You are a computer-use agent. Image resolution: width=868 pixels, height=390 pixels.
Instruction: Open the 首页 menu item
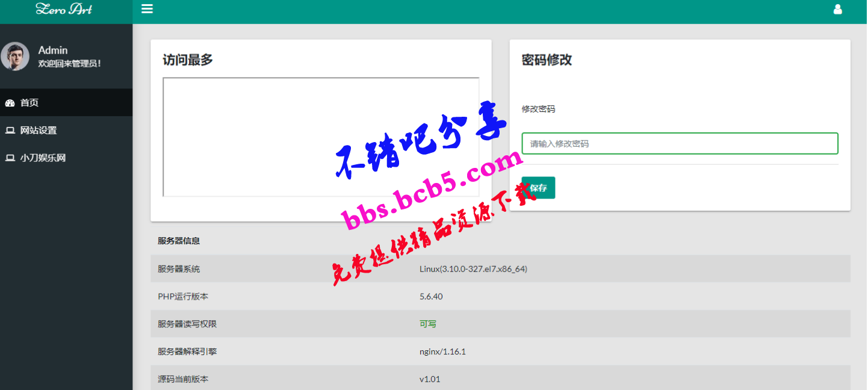tap(29, 103)
